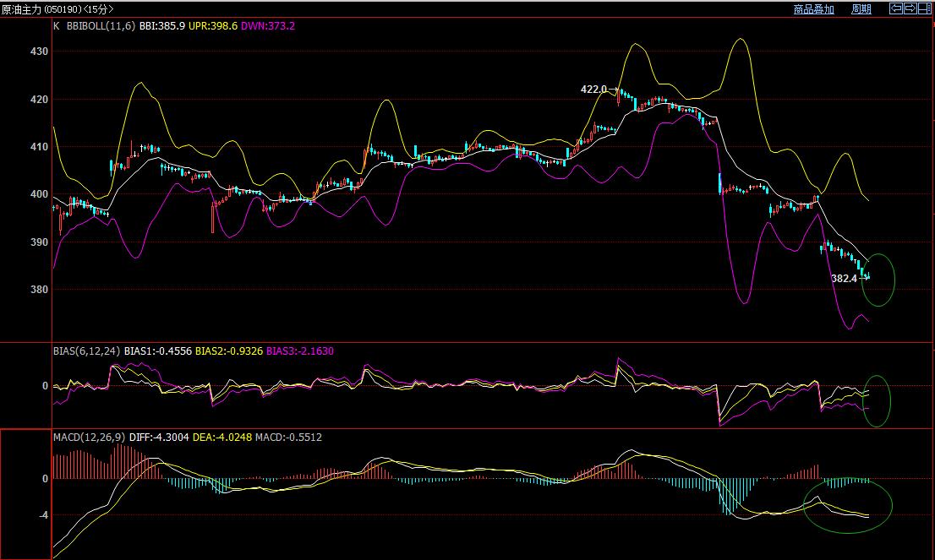The width and height of the screenshot is (935, 560).
Task: Toggle the side panel layout icon
Action: coord(925,9)
